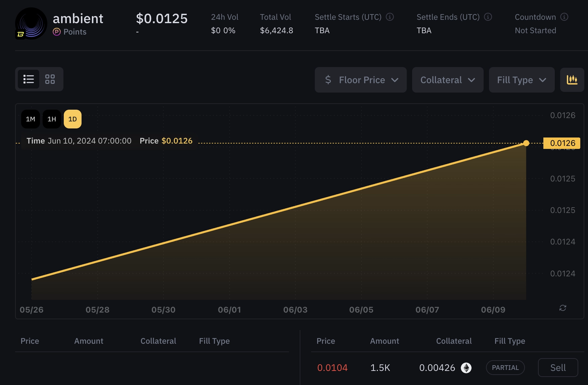Refresh the price chart
Viewport: 588px width, 385px height.
[563, 308]
